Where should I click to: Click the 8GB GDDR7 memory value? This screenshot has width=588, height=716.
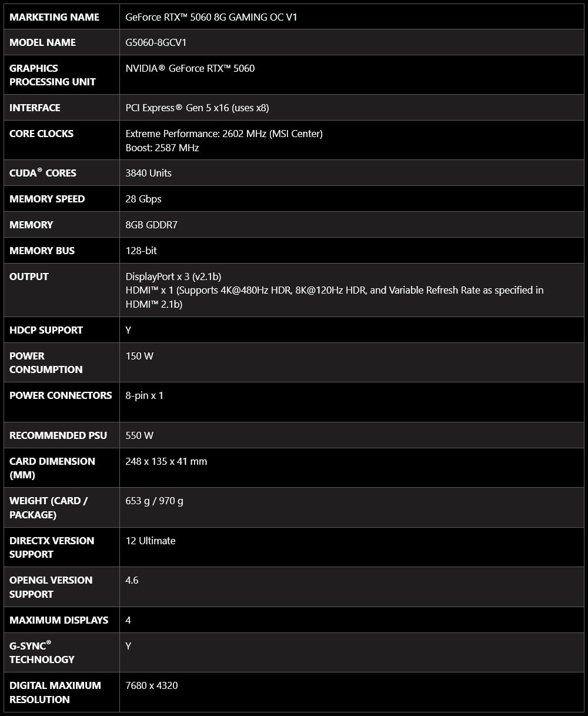click(x=152, y=225)
